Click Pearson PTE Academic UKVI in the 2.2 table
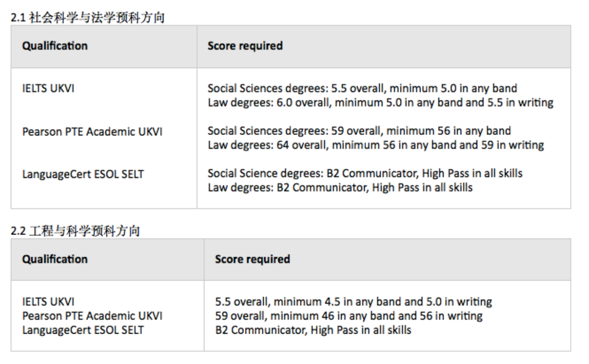 pos(92,316)
